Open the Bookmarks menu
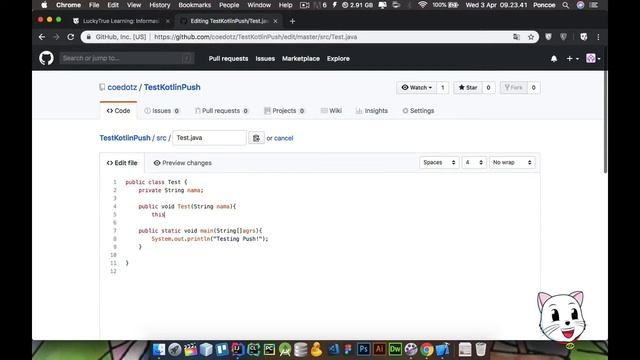 194,5
